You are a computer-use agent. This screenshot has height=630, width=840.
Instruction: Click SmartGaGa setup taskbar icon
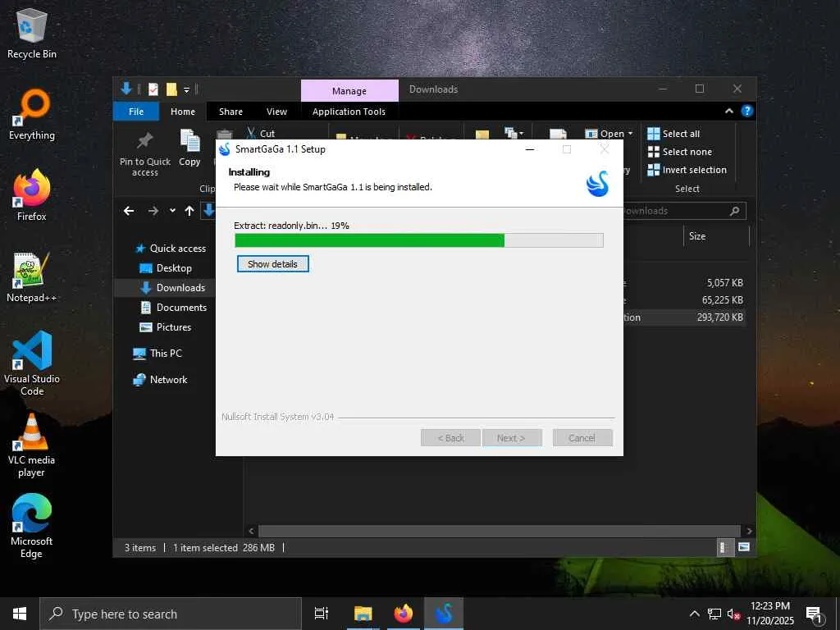[x=444, y=614]
